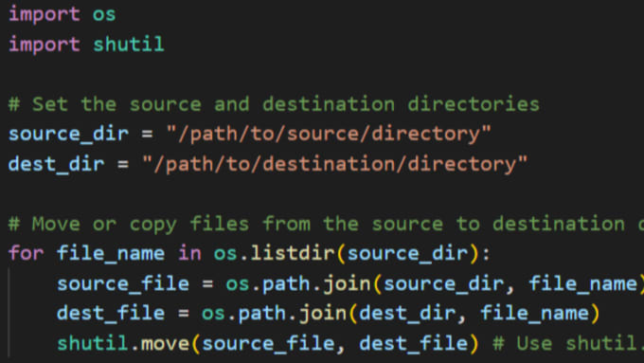The image size is (644, 363).
Task: Click the 'source_dir' variable assignment name
Action: point(68,134)
